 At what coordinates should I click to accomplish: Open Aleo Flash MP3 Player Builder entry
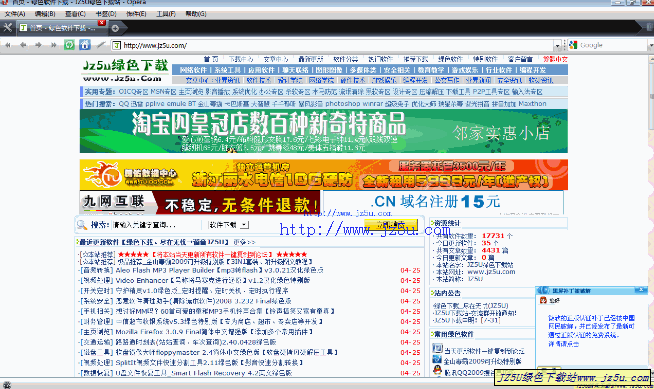coord(219,270)
